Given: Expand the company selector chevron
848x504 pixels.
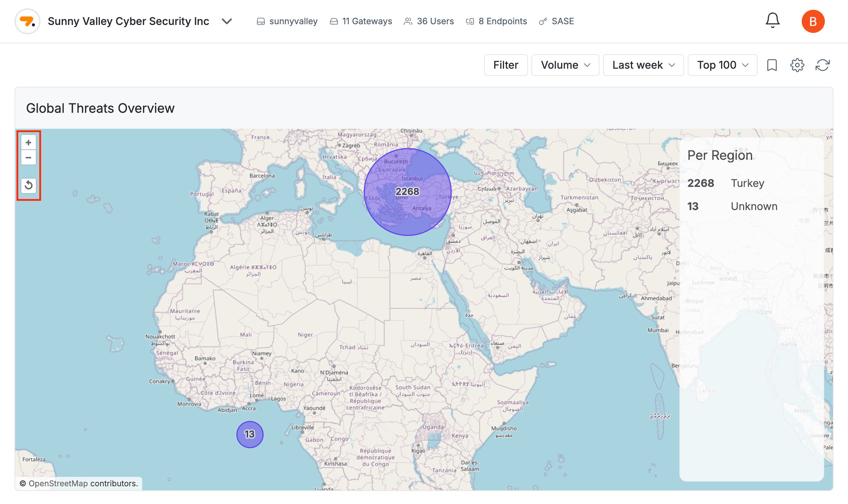Looking at the screenshot, I should click(227, 21).
